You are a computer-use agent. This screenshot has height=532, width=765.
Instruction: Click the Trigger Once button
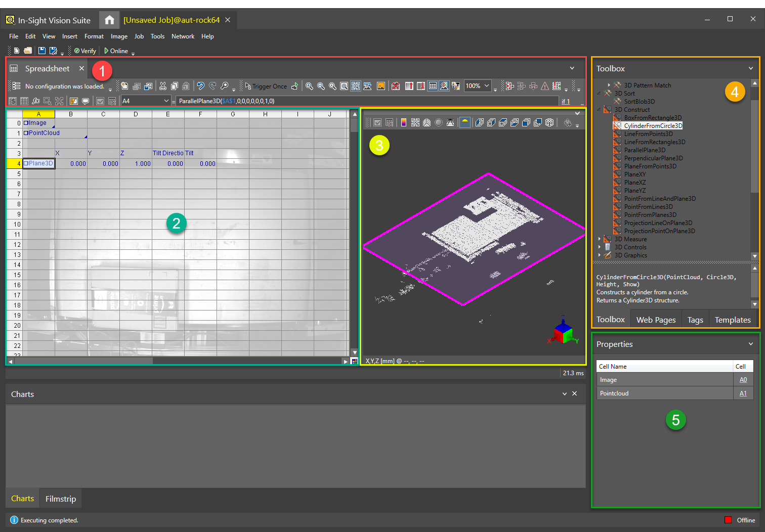click(x=266, y=86)
